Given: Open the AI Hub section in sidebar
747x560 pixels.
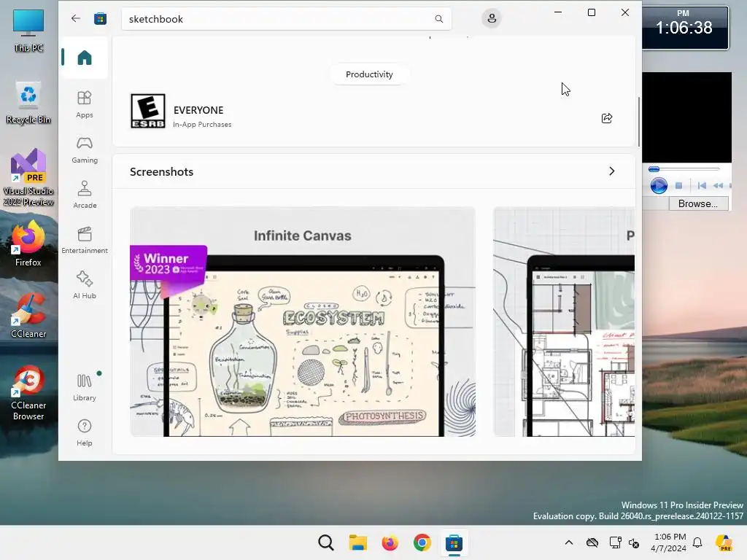Looking at the screenshot, I should [x=85, y=285].
